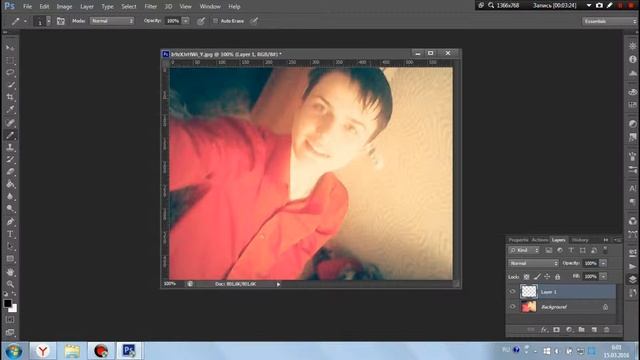Select the Pen tool
Viewport: 640px width, 360px height.
click(x=10, y=222)
